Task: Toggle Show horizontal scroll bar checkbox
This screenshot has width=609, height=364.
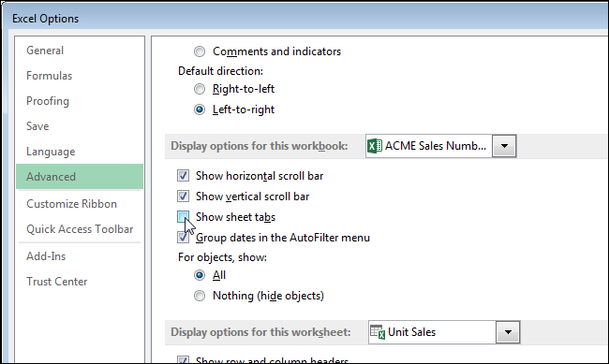Action: point(183,176)
